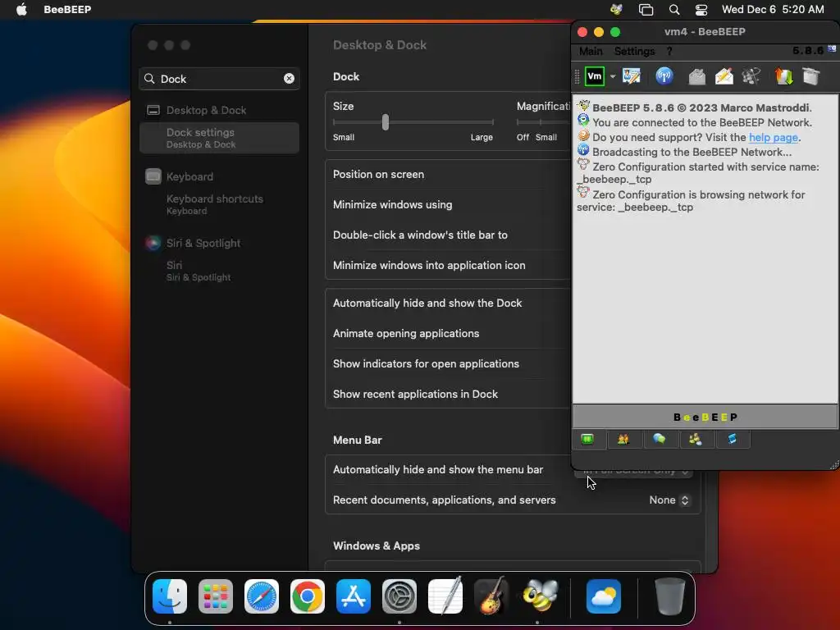Open the ? help menu in BeeBEEP

point(669,52)
